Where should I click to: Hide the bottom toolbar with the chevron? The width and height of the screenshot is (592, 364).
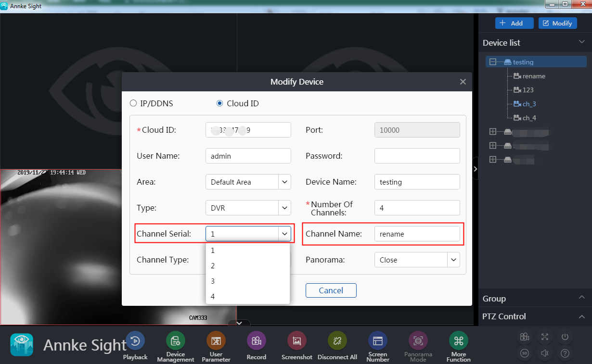point(239,323)
